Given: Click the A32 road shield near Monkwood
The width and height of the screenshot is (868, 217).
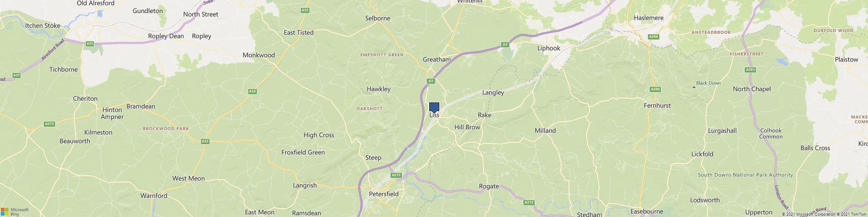Looking at the screenshot, I should click(x=253, y=91).
